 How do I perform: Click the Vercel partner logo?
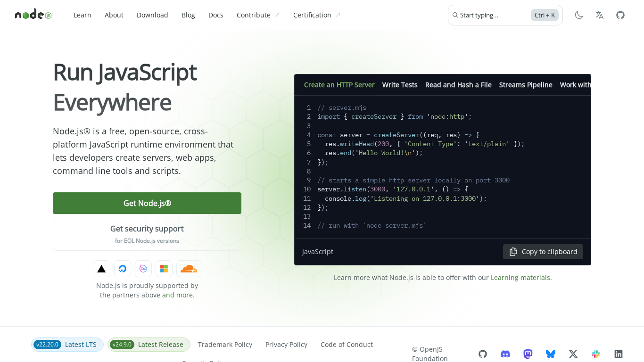[101, 269]
